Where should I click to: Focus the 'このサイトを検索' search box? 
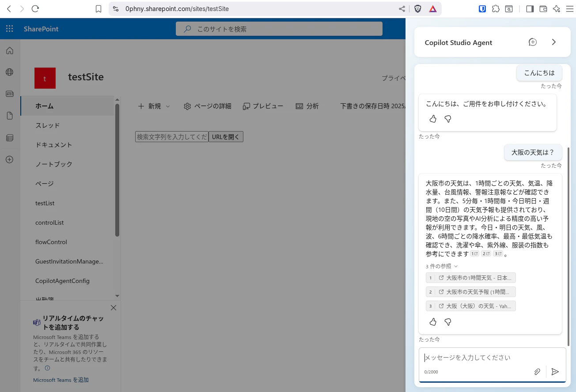(x=279, y=29)
